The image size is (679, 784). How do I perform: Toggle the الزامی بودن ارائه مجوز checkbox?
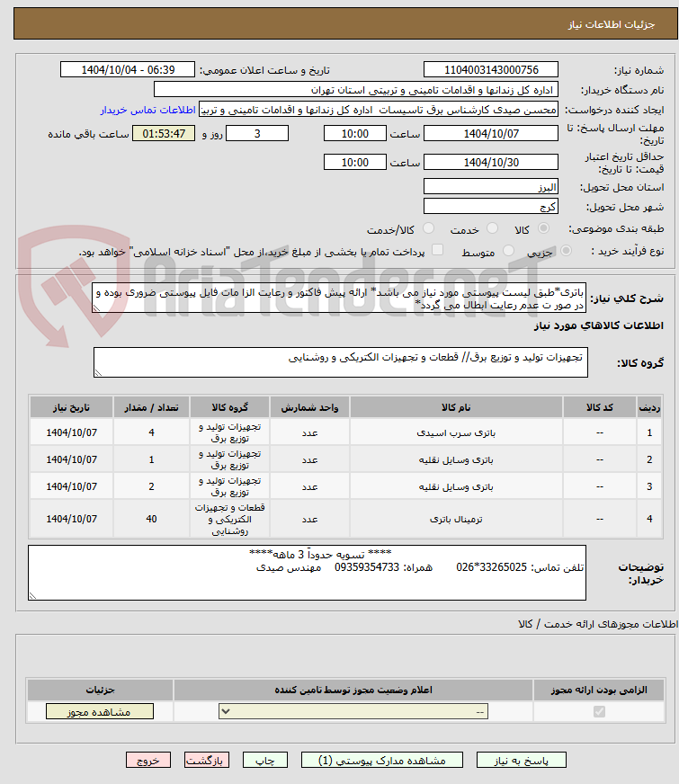pyautogui.click(x=599, y=711)
